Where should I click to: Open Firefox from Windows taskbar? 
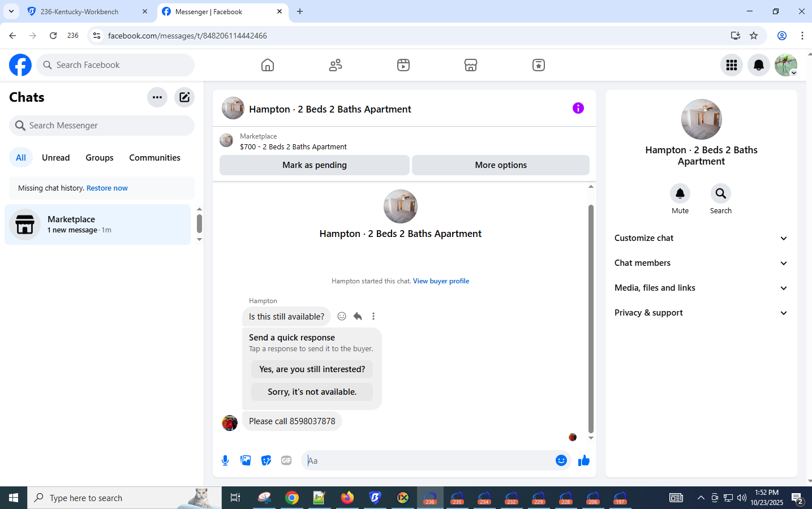(347, 498)
